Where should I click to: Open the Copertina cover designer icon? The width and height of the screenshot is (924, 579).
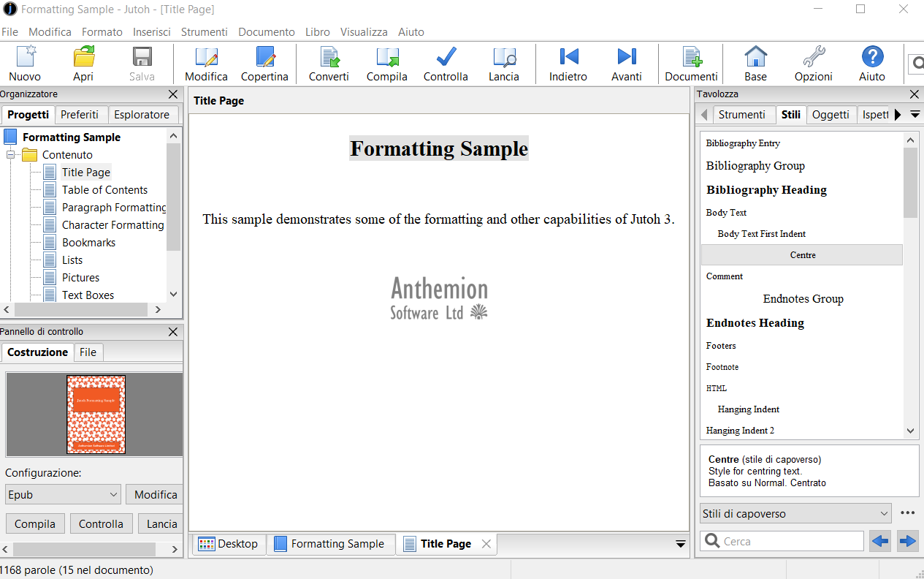tap(264, 58)
